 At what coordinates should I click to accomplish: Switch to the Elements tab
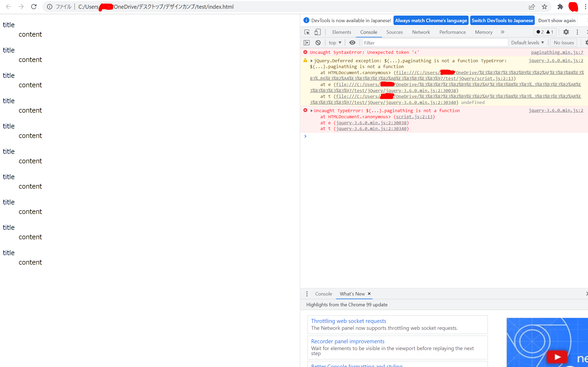tap(342, 32)
